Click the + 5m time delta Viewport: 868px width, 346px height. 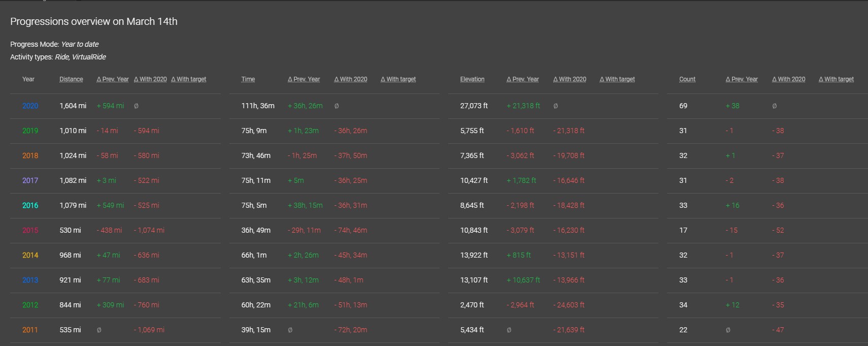(296, 180)
